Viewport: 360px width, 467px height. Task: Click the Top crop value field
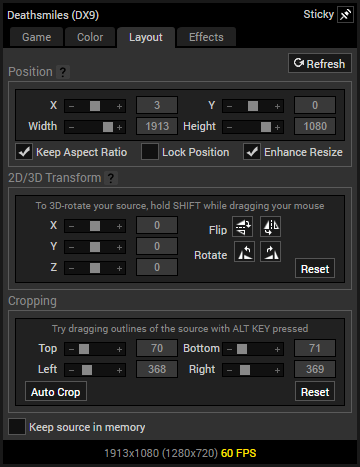tap(157, 348)
